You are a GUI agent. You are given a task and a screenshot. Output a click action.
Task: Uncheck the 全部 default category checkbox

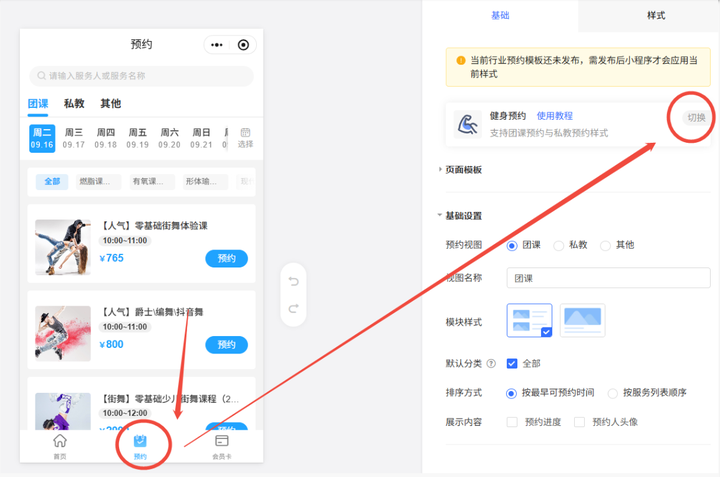point(512,363)
